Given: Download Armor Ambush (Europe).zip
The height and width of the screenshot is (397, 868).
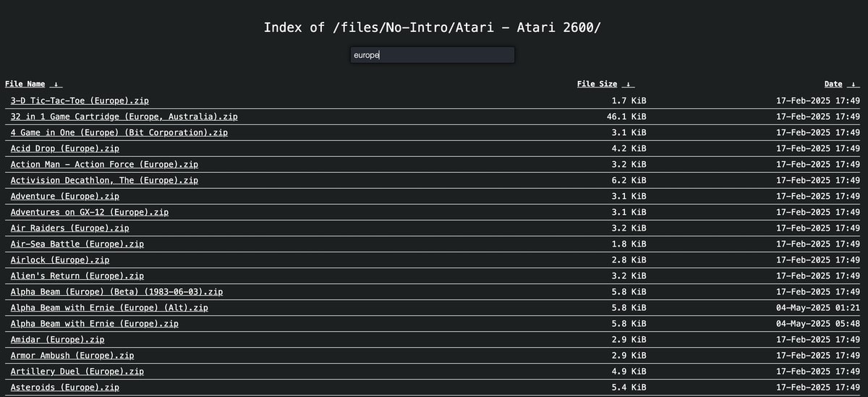Looking at the screenshot, I should click(72, 356).
